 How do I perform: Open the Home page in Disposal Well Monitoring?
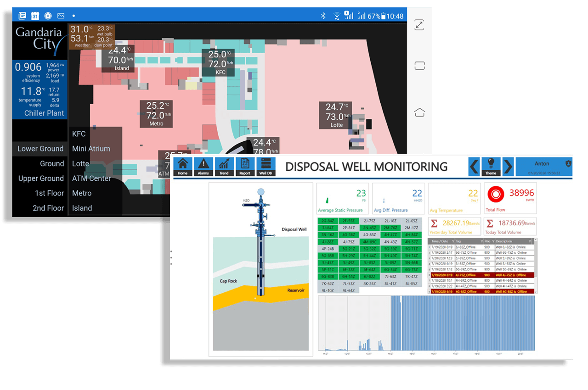click(183, 166)
